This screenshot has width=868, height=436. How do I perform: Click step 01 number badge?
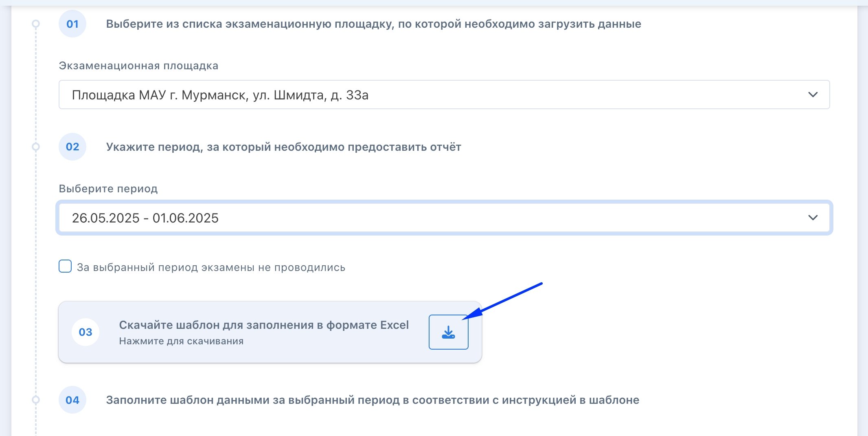pyautogui.click(x=72, y=24)
